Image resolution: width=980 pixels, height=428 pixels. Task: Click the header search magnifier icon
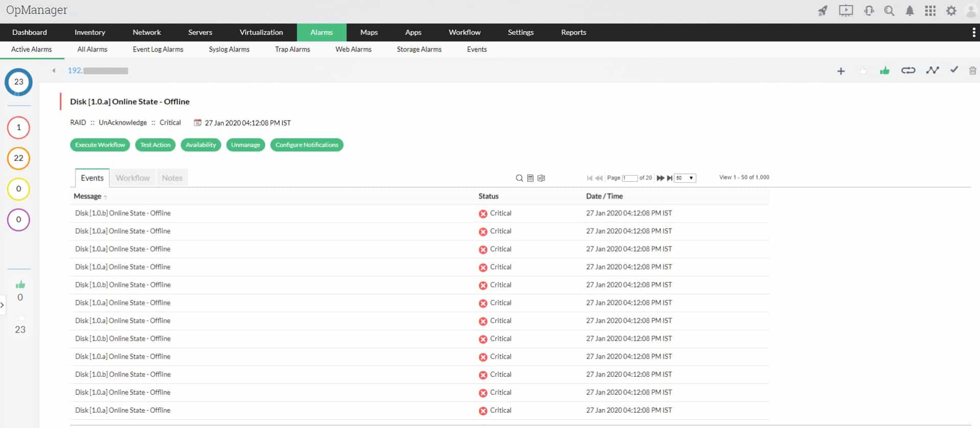[x=889, y=11]
